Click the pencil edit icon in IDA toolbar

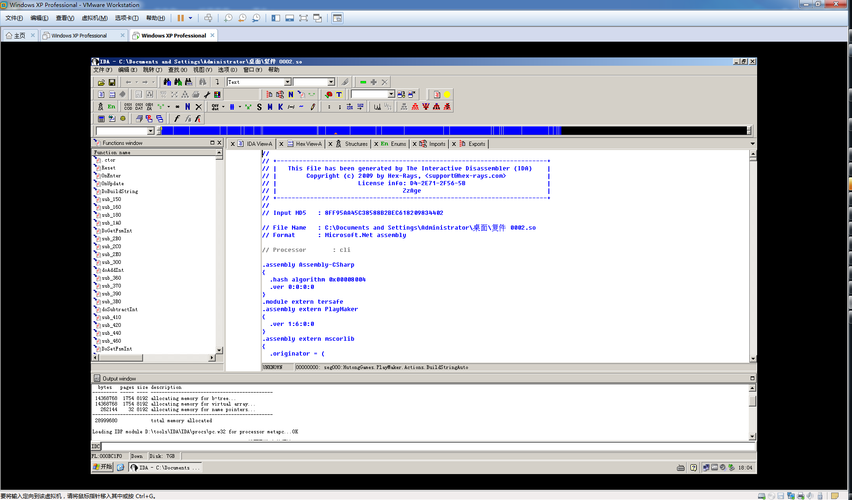point(313,107)
